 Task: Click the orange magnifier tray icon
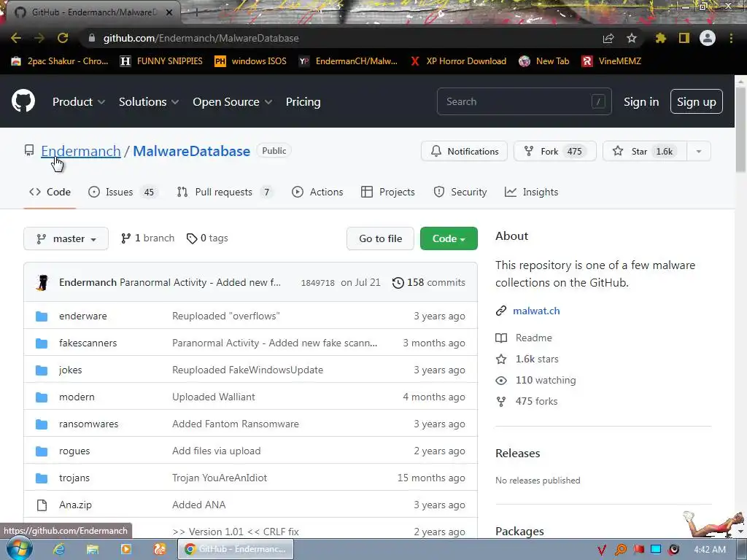click(x=620, y=550)
